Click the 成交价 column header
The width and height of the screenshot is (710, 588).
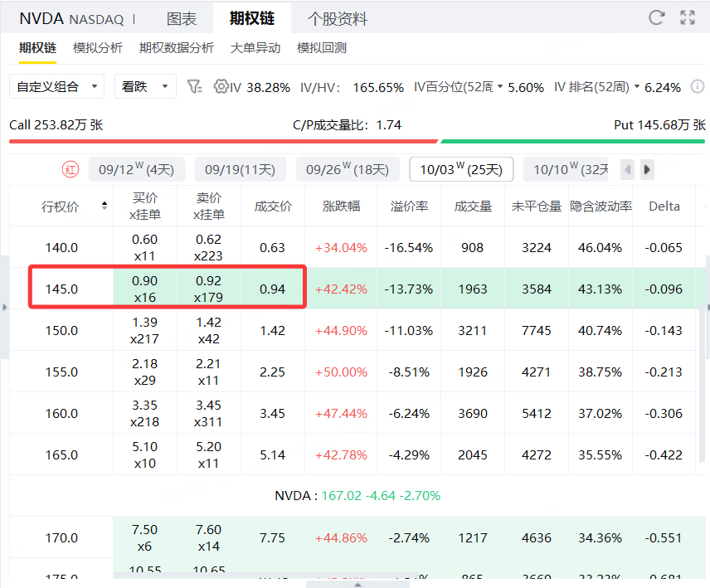tap(273, 207)
